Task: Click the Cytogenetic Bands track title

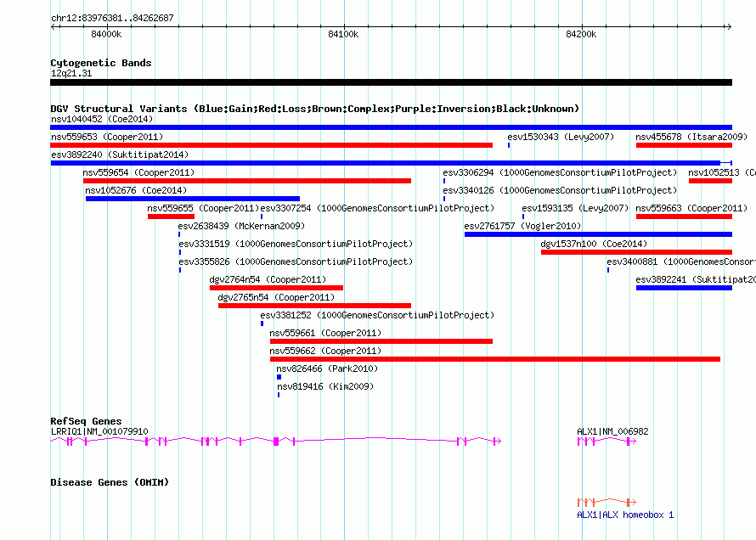Action: coord(101,63)
